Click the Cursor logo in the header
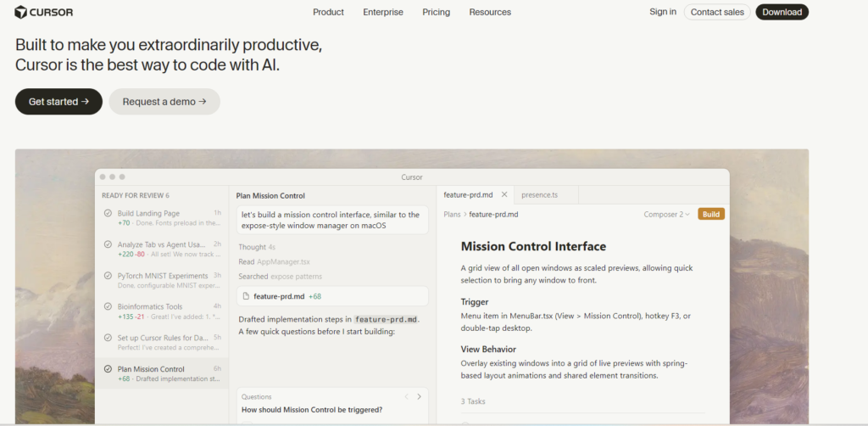The image size is (868, 426). [44, 12]
